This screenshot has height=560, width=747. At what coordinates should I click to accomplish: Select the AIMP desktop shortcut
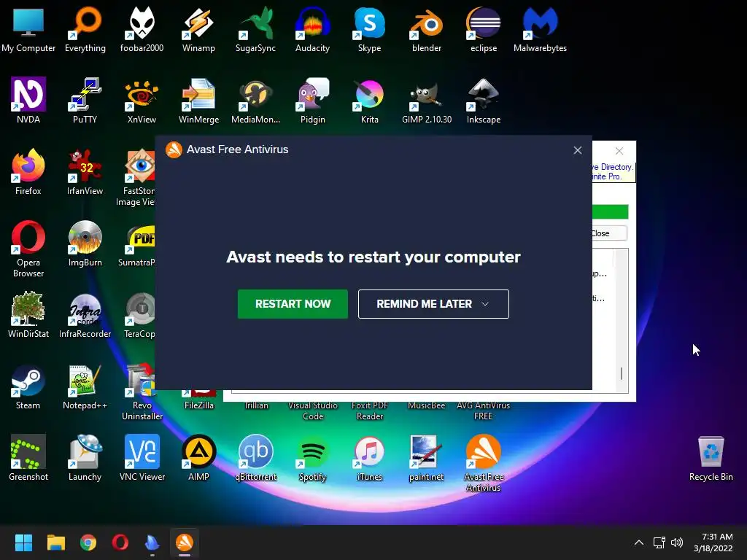tap(198, 458)
